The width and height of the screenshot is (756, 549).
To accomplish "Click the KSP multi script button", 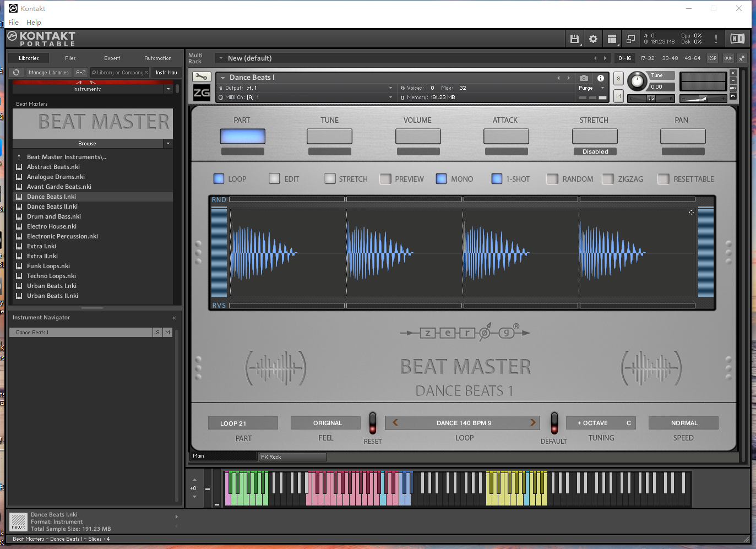I will [713, 58].
